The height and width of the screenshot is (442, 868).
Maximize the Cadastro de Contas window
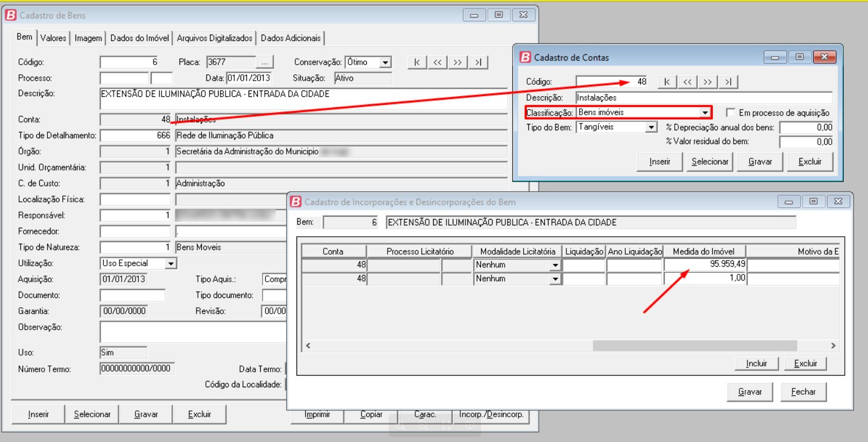point(799,57)
